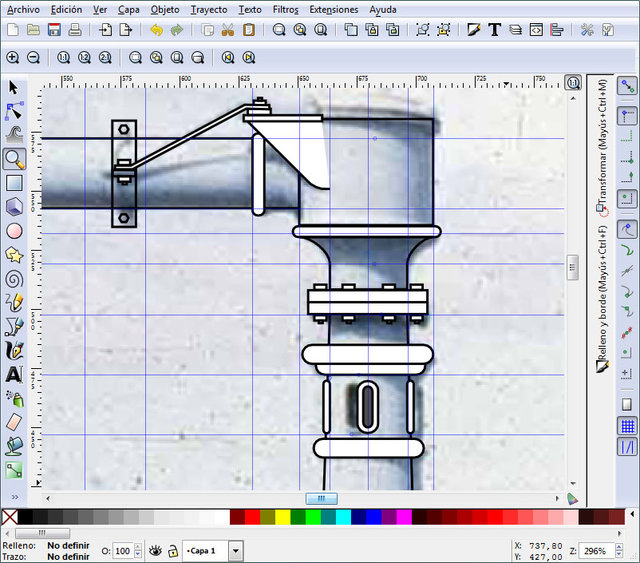This screenshot has height=563, width=640.
Task: Expand the toolbox overflow chevron
Action: click(x=14, y=496)
